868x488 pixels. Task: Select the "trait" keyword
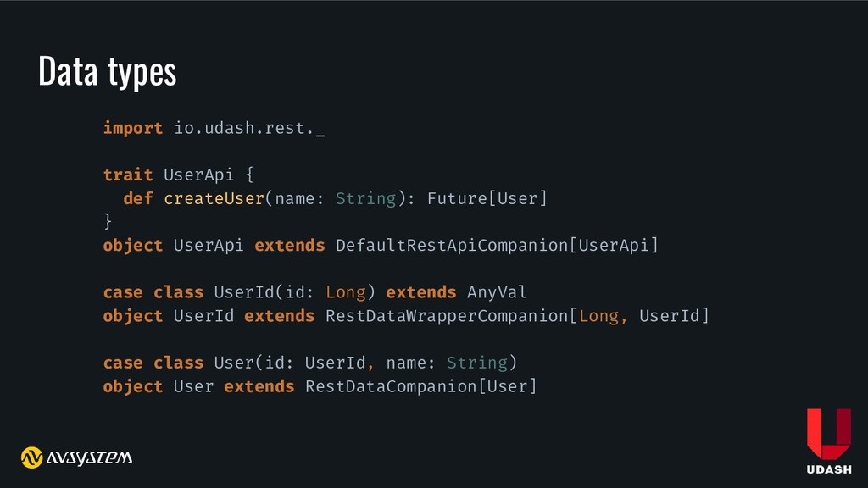tap(127, 175)
